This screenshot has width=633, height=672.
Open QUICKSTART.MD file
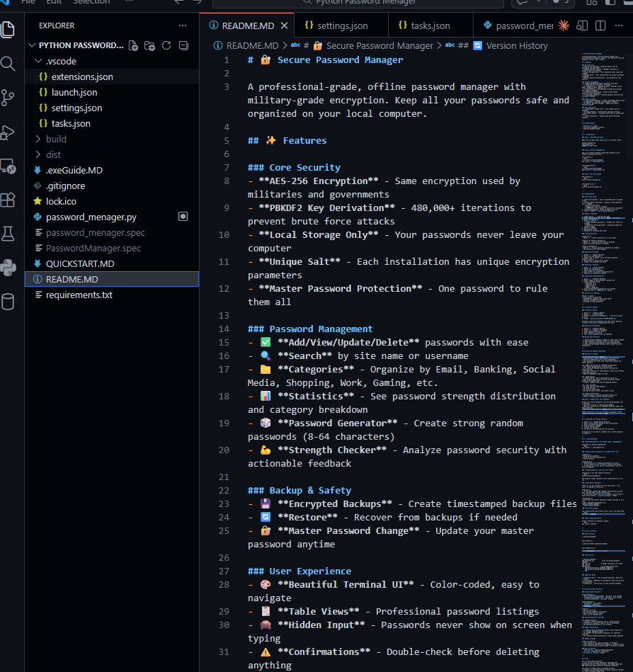pos(112,263)
